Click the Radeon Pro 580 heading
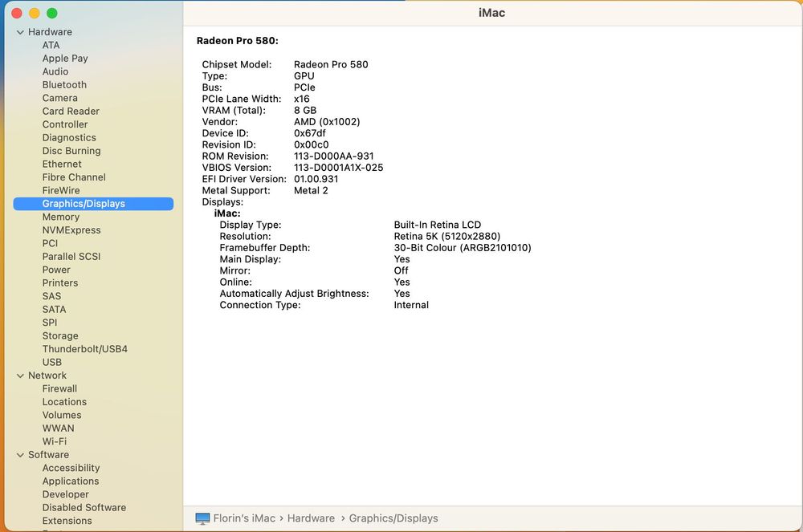 [238, 41]
